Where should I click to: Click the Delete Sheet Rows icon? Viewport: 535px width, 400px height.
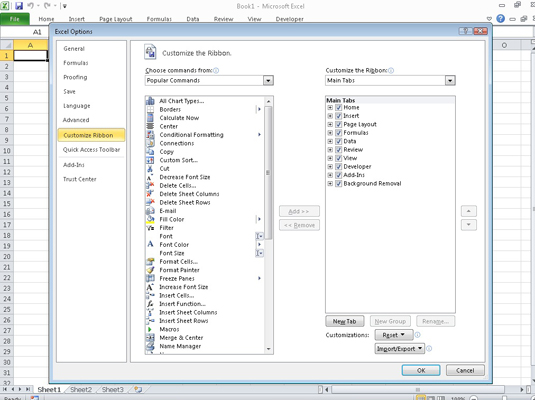point(150,202)
